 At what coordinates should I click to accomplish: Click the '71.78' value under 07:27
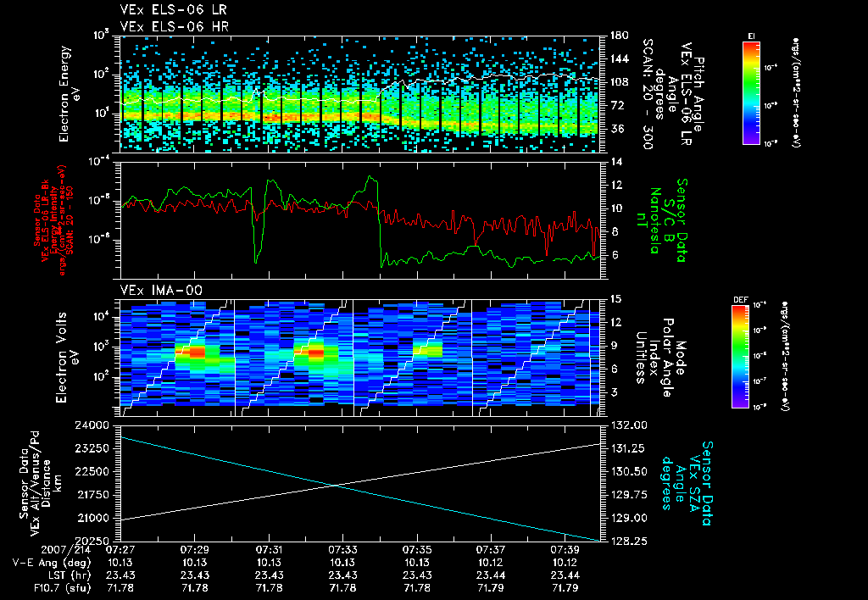coord(120,588)
